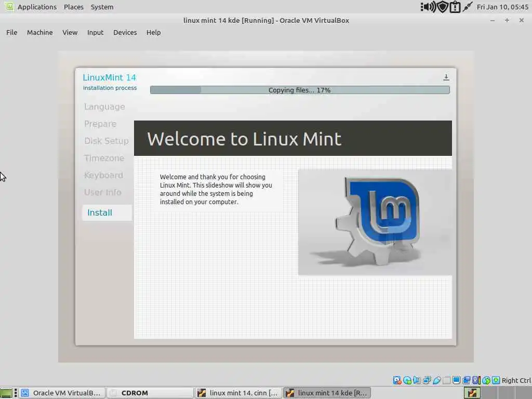Screen dimensions: 532x399
Task: Select the Language installer step
Action: pos(104,107)
